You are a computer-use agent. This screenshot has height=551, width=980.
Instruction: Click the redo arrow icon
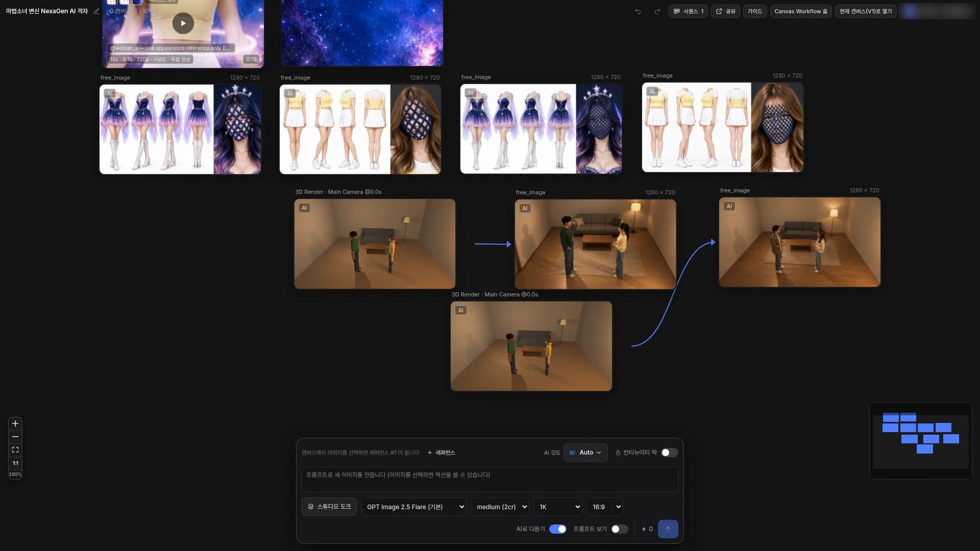657,11
